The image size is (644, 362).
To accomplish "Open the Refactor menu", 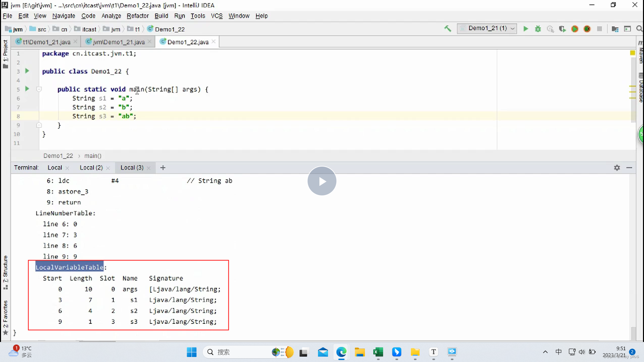I will coord(138,16).
